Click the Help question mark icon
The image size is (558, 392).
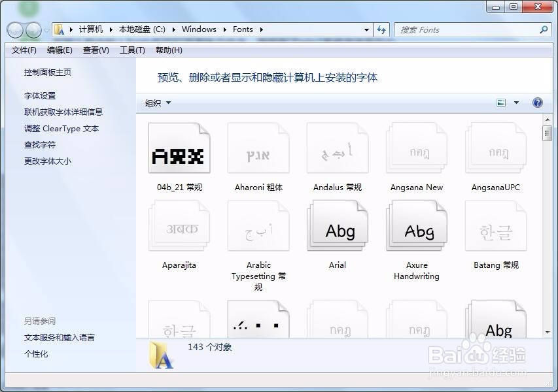click(538, 103)
